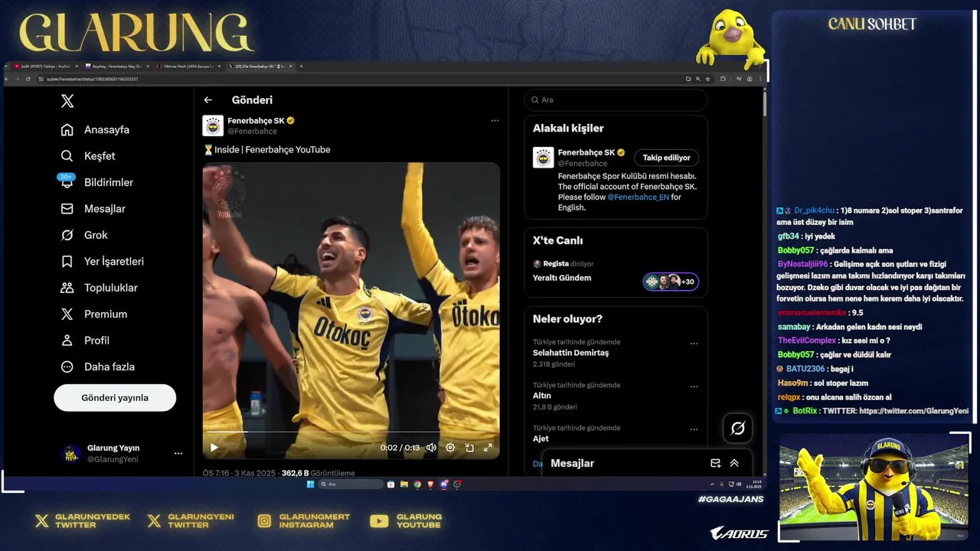Open the Profil page
This screenshot has height=551, width=980.
pyautogui.click(x=86, y=340)
